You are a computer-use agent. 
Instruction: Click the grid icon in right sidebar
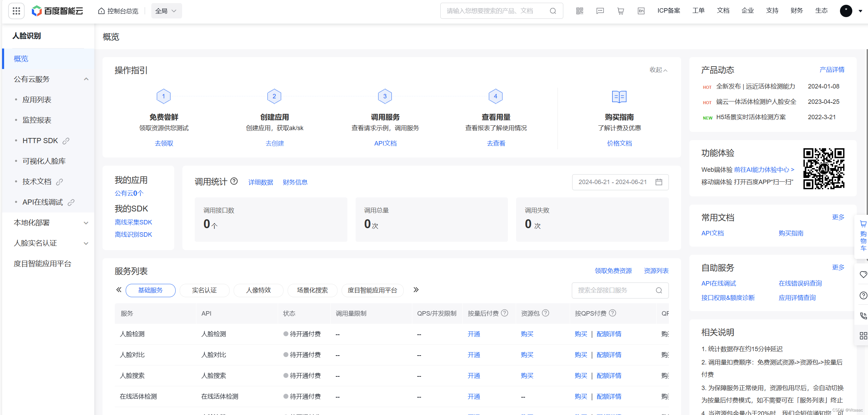863,336
